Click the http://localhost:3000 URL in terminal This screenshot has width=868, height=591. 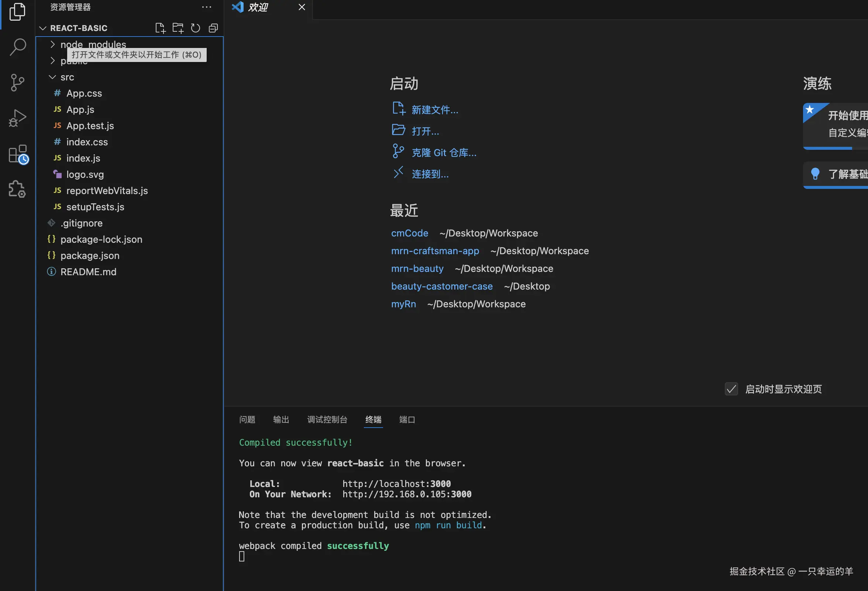tap(397, 484)
